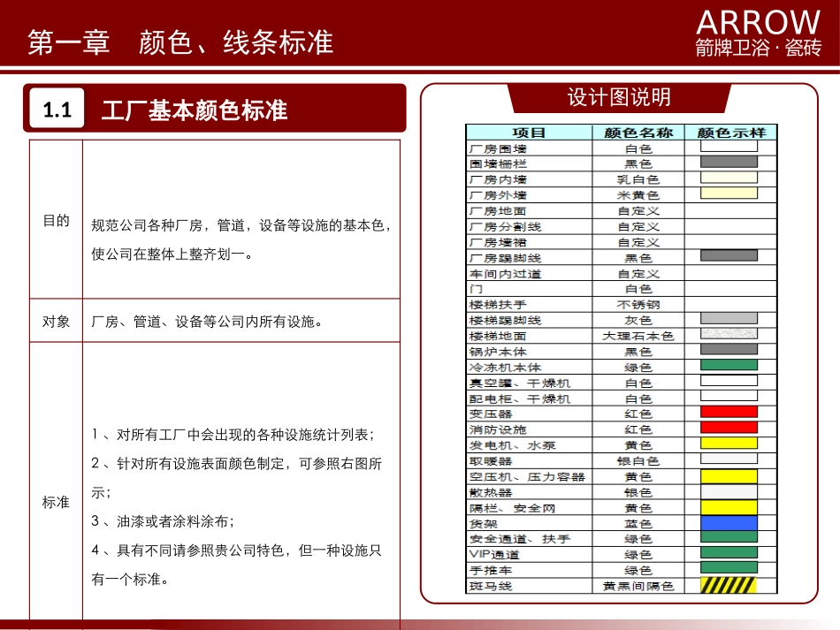Select the marble texture swatch for 楼梯地面
840x630 pixels.
[729, 335]
